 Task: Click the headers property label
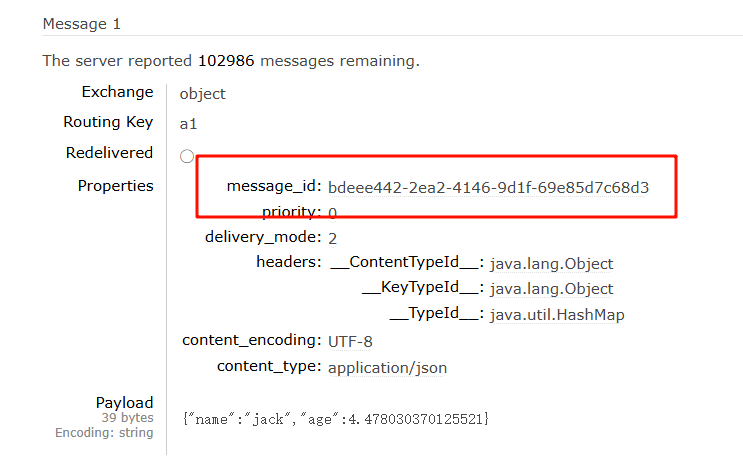pyautogui.click(x=289, y=263)
